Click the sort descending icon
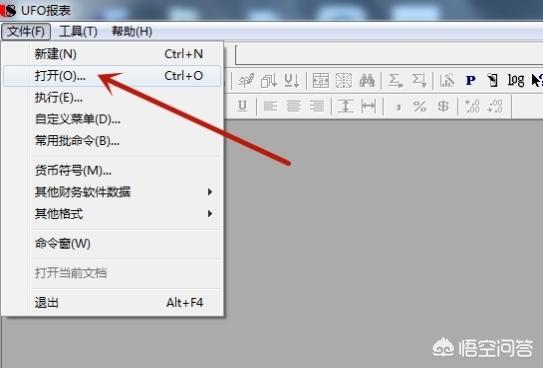 292,81
